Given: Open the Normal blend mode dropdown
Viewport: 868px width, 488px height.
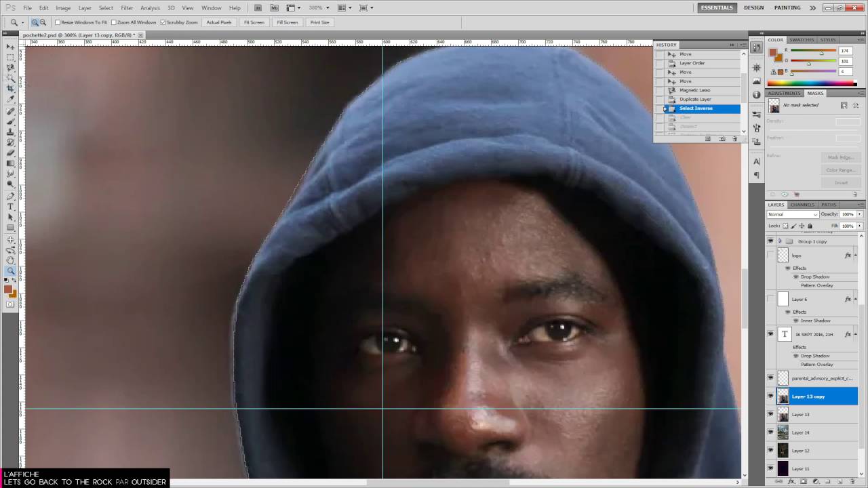Looking at the screenshot, I should click(793, 214).
